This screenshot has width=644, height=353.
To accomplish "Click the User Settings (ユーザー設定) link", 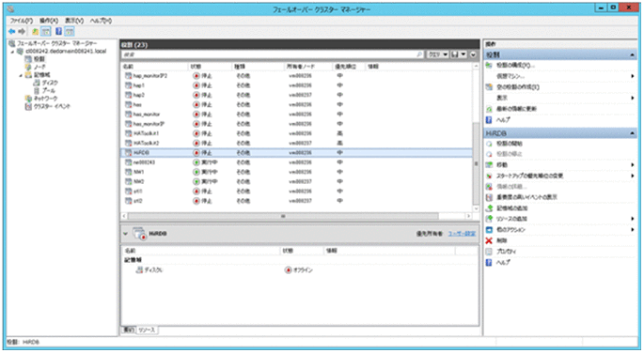I will 462,234.
